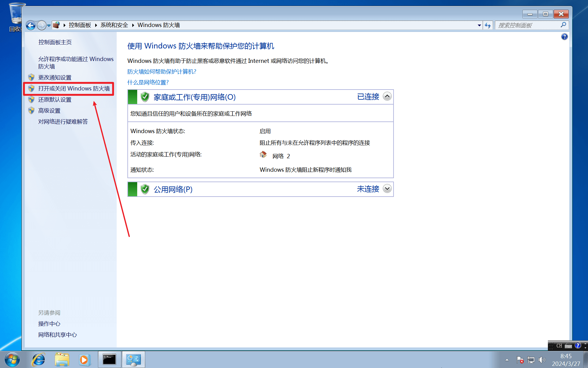Open 打开或关闭 Windows 防火墙 link
The height and width of the screenshot is (368, 588).
[x=74, y=89]
